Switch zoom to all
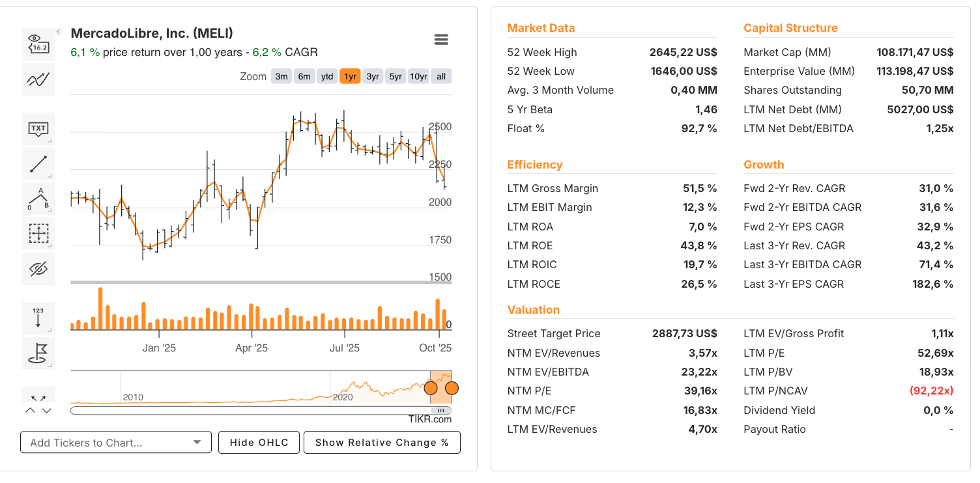 tap(441, 76)
